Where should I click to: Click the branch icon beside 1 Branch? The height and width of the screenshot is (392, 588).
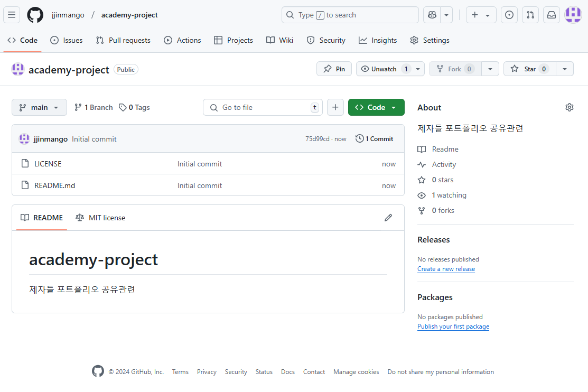pos(78,107)
